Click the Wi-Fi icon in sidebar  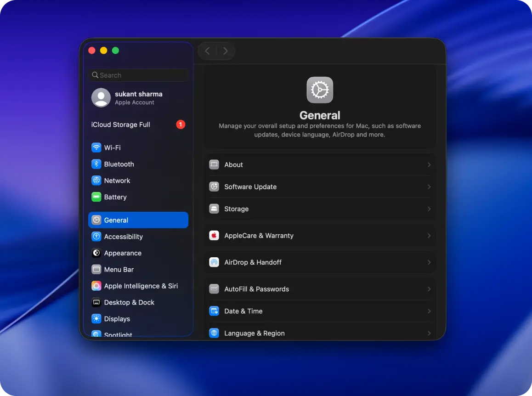pyautogui.click(x=96, y=147)
